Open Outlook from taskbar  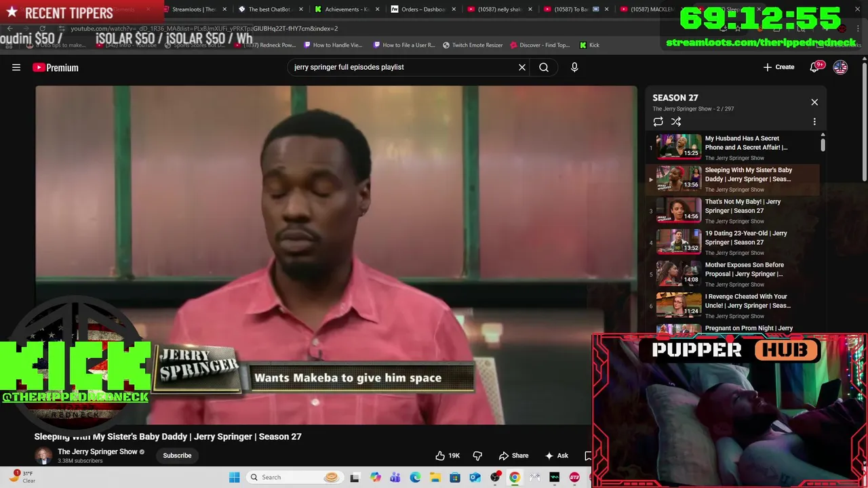[x=475, y=477]
